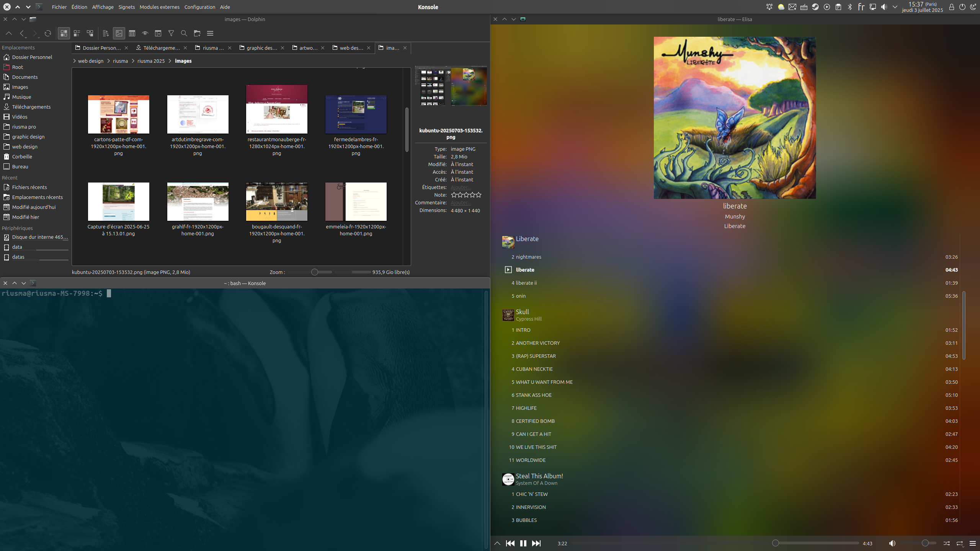This screenshot has height=551, width=980.
Task: Skip to next track in Elisa
Action: 536,543
